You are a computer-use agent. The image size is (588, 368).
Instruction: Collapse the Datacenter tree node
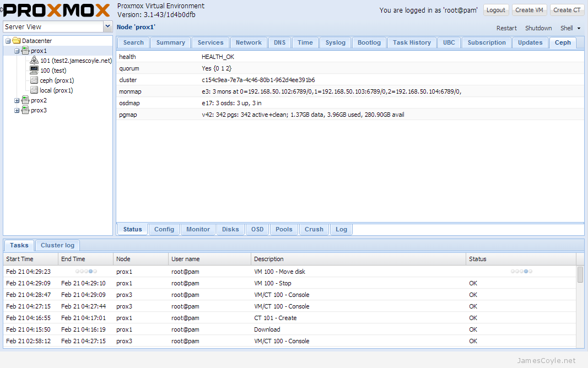8,41
